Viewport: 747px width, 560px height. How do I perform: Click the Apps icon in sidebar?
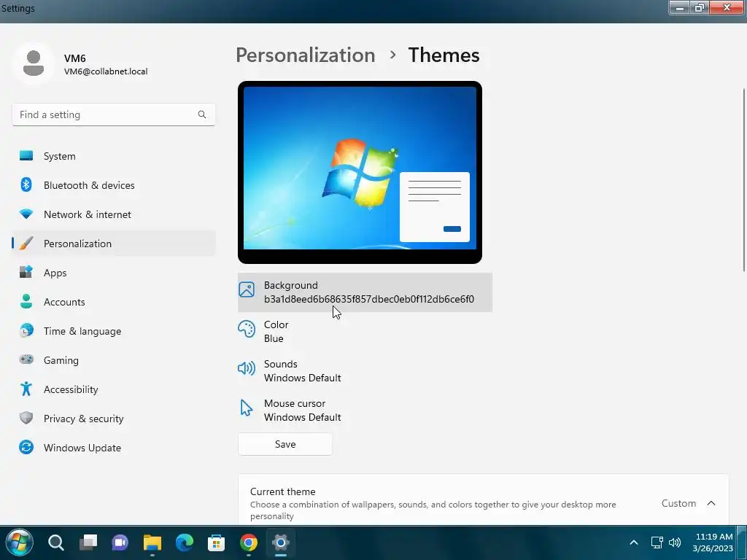[x=26, y=273]
